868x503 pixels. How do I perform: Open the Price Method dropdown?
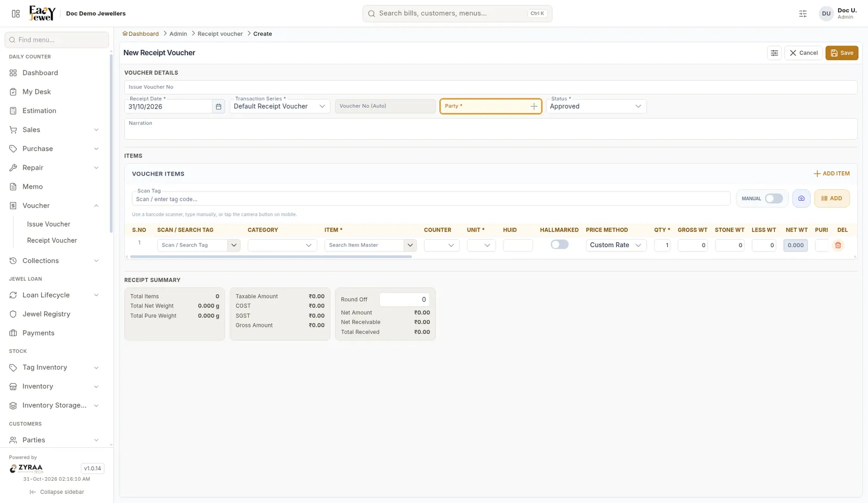coord(616,246)
